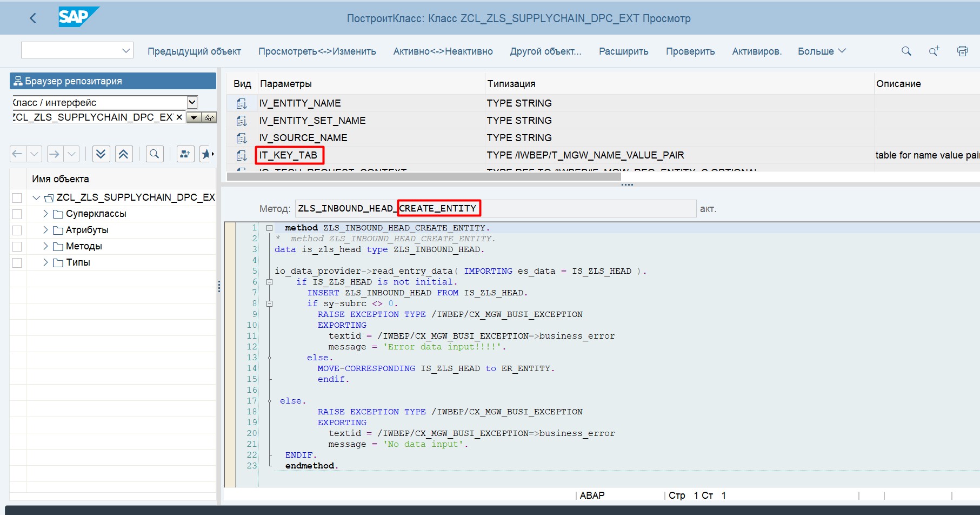This screenshot has height=515, width=980.
Task: Collapse the ZCL_ZLS_SUPPLYCHAIN_DPC_EX tree node
Action: (x=36, y=198)
